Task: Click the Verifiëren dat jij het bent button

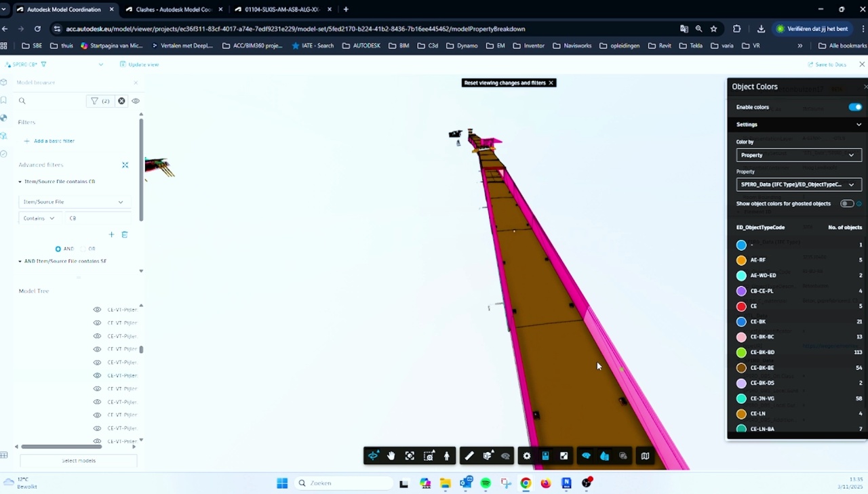Action: (812, 28)
